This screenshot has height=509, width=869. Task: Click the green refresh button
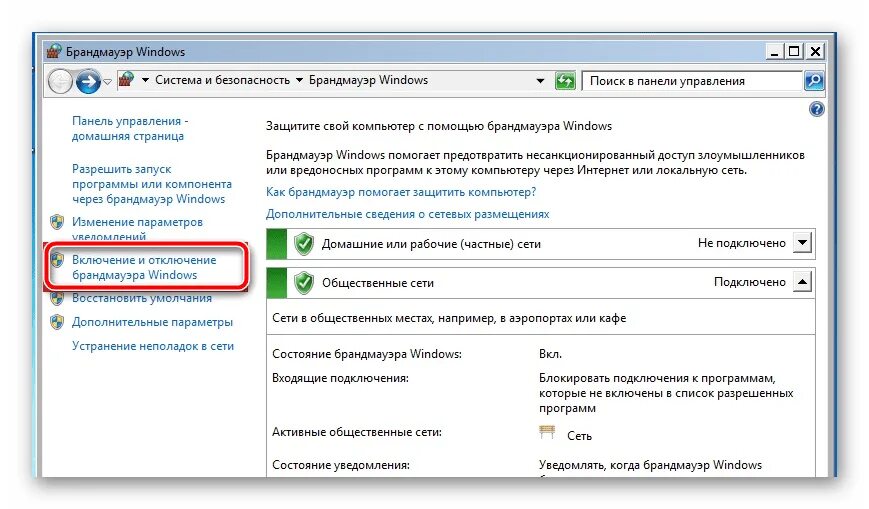565,81
